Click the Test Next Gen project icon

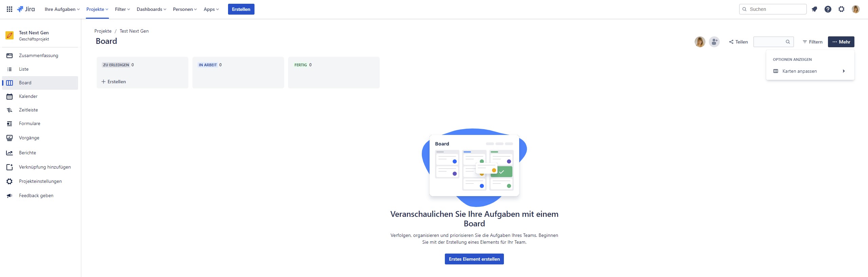tap(10, 35)
